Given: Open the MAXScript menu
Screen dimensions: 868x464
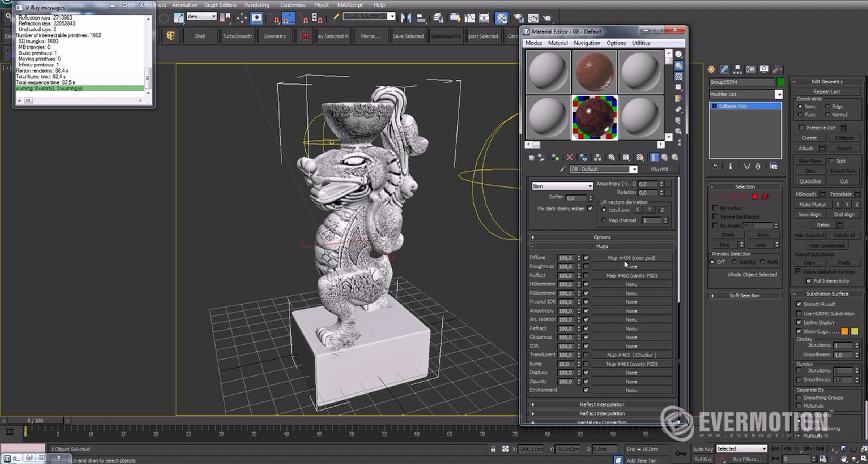Looking at the screenshot, I should [350, 5].
